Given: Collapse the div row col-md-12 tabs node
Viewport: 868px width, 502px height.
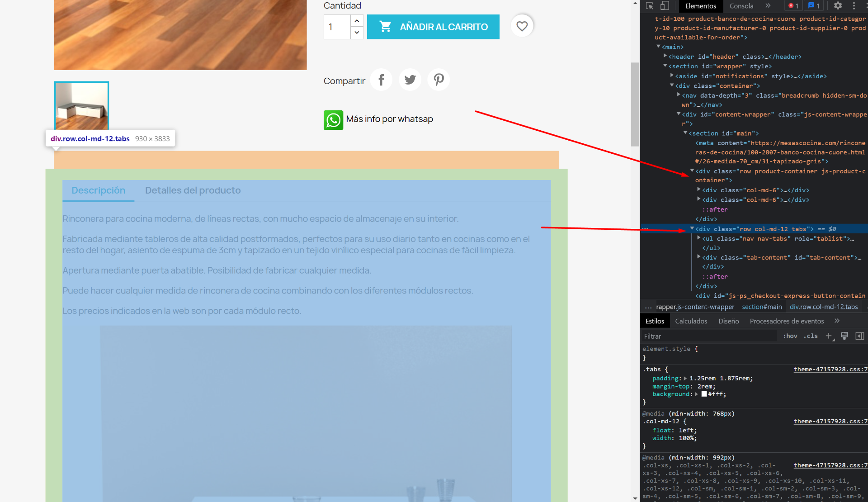Looking at the screenshot, I should [692, 229].
